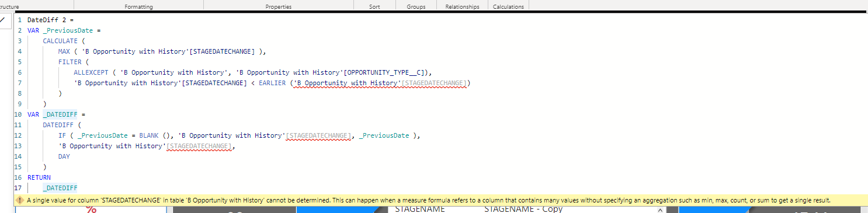Click line number 15 in the gutter
The height and width of the screenshot is (213, 868).
point(18,167)
